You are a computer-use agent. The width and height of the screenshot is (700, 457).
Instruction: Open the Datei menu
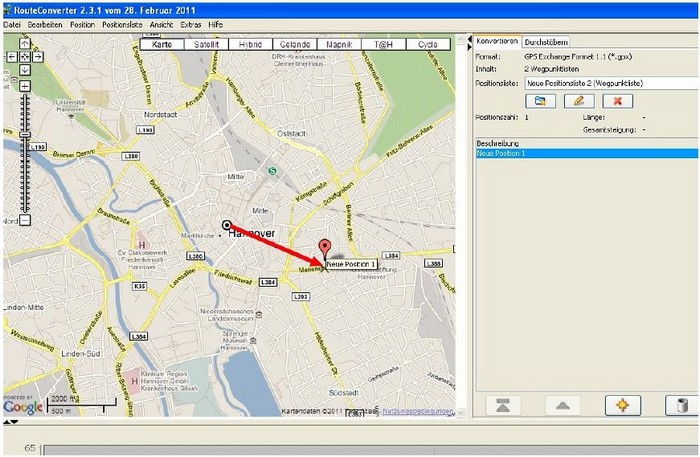click(12, 25)
